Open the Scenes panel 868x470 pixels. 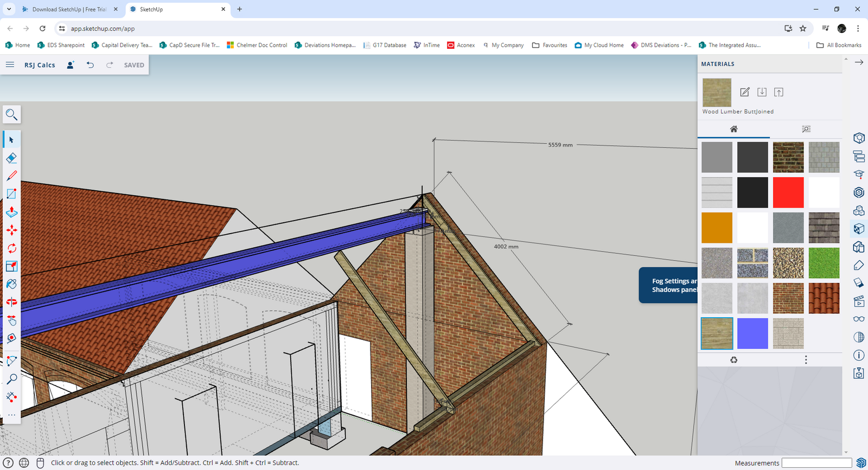pos(859,301)
